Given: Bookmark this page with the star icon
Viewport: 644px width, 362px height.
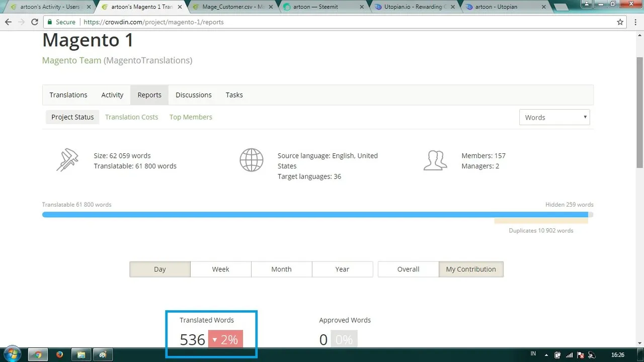Looking at the screenshot, I should pos(620,22).
